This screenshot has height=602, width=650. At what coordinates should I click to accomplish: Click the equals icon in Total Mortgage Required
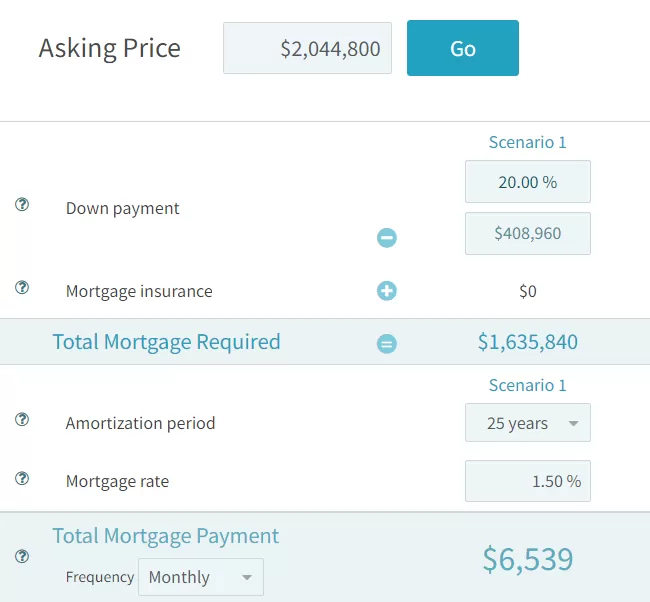pyautogui.click(x=387, y=344)
